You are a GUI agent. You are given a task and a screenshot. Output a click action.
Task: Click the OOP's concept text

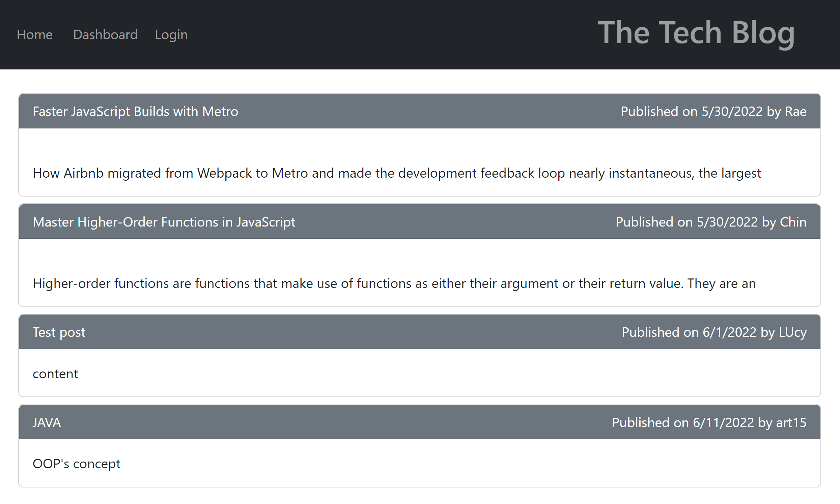pos(77,463)
